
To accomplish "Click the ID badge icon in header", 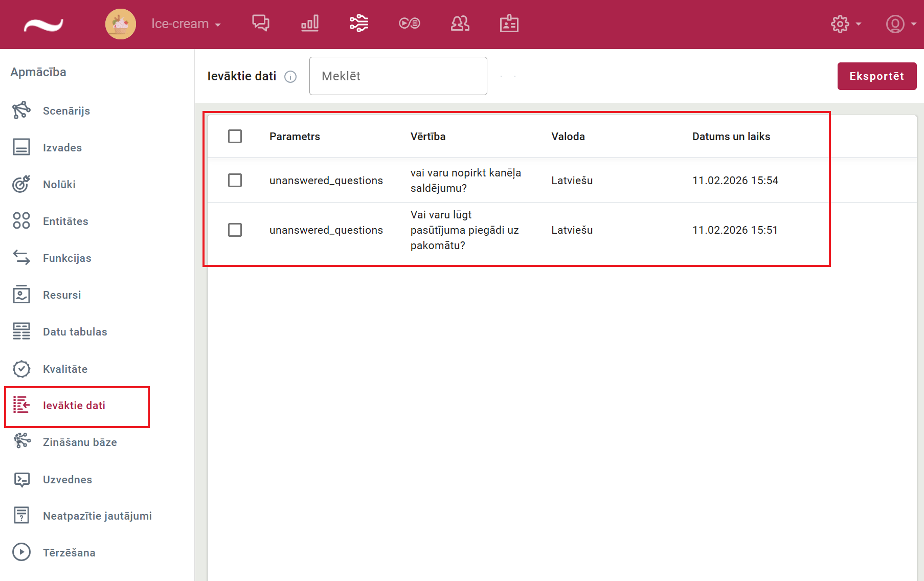I will [509, 24].
